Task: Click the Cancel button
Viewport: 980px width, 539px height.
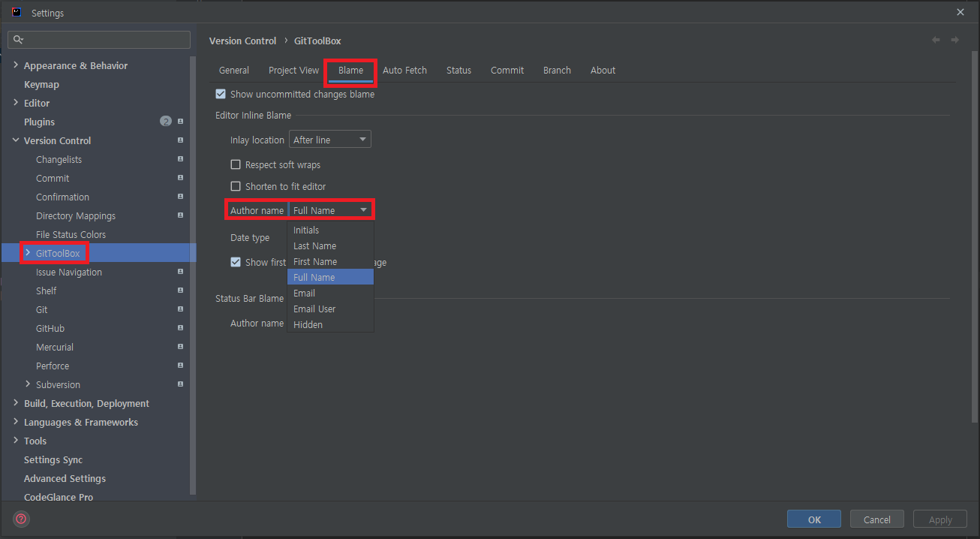Action: 876,519
